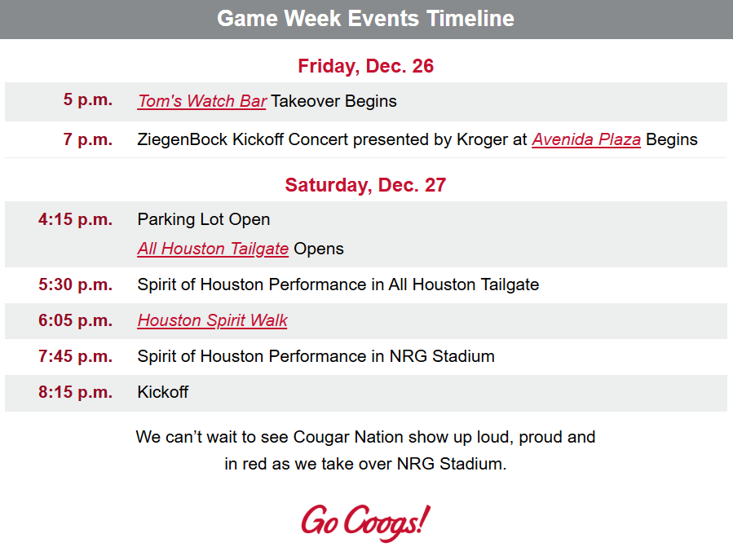Select the 5:30 p.m. time label
The image size is (733, 560).
tap(76, 284)
